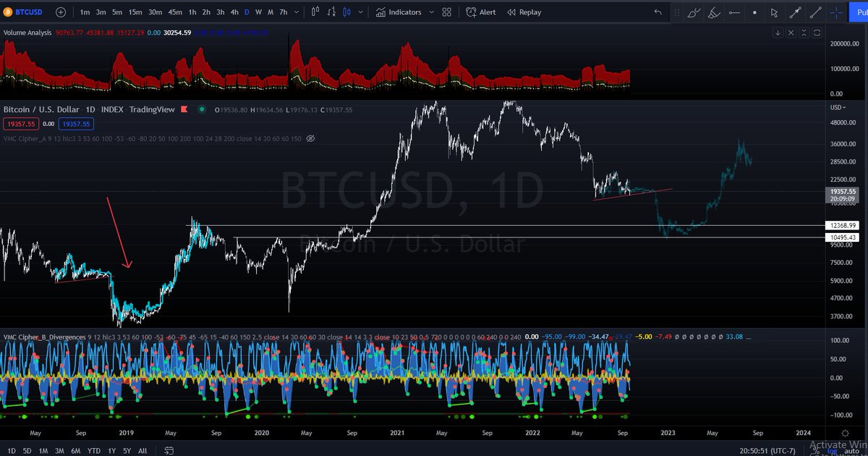The height and width of the screenshot is (456, 868).
Task: Select the 15m timeframe
Action: tap(135, 12)
